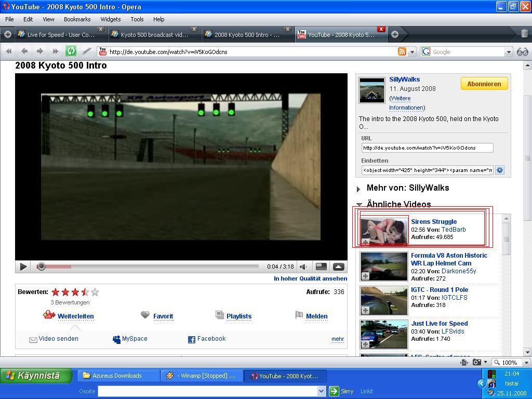
Task: Click the wand icon in the address toolbar
Action: (x=87, y=51)
